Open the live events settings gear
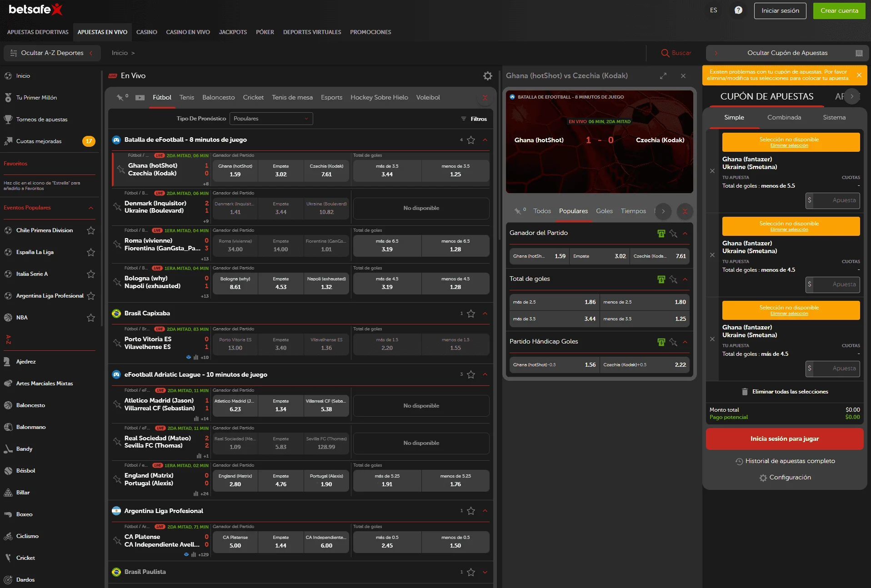The image size is (871, 588). [x=488, y=76]
